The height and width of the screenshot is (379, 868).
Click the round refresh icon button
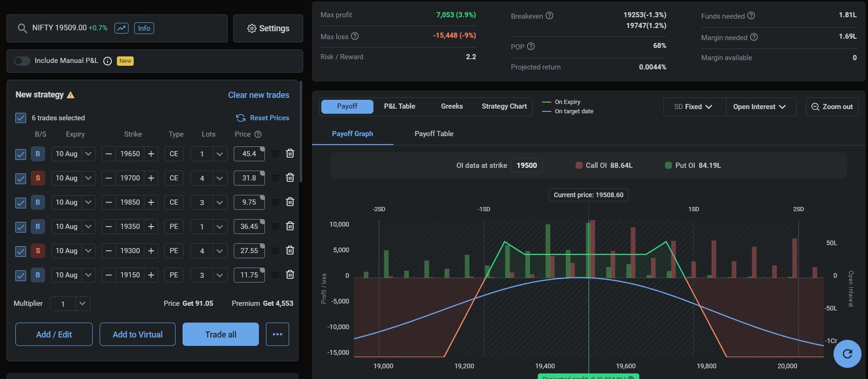pyautogui.click(x=847, y=354)
